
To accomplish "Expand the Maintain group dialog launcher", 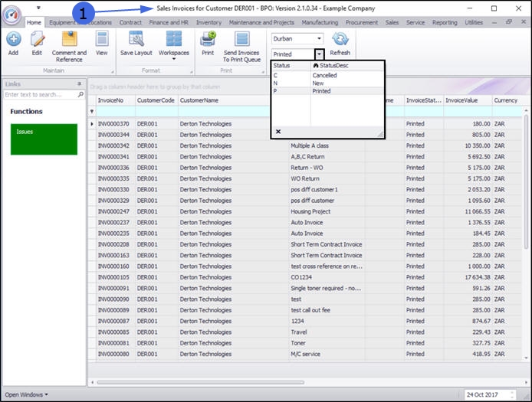I will click(113, 72).
